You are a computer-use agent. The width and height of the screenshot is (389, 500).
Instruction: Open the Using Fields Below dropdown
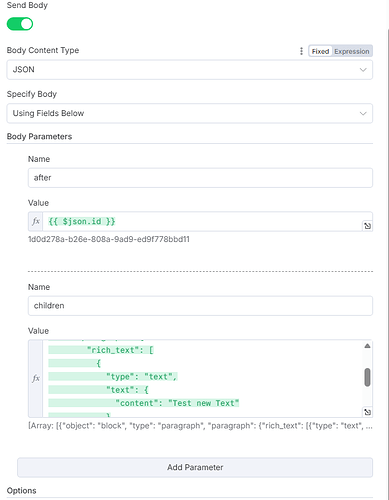tap(189, 113)
